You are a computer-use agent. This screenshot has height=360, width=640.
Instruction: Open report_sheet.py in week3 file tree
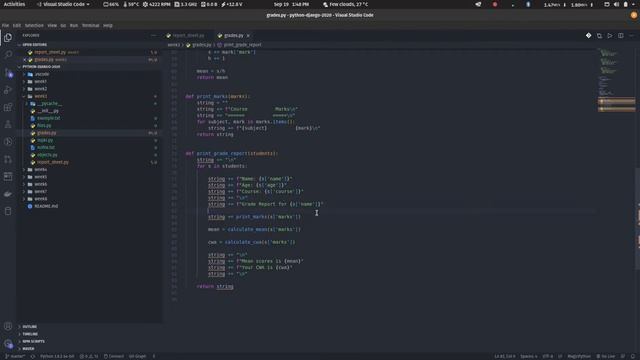(x=53, y=162)
